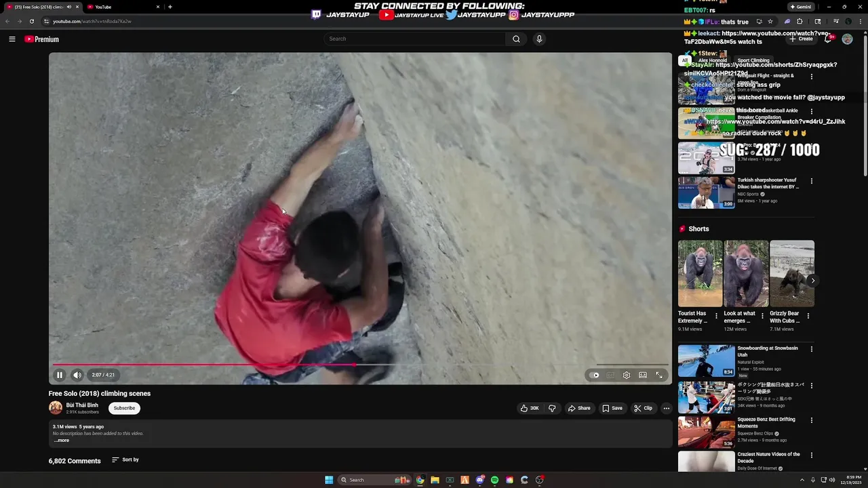The height and width of the screenshot is (488, 868).
Task: Open options for Turkish sharpshooter video
Action: pyautogui.click(x=812, y=181)
